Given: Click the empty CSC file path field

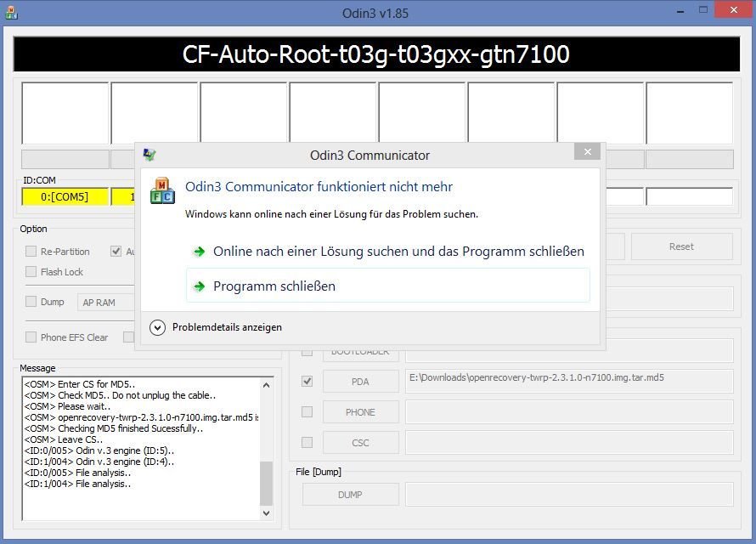Looking at the screenshot, I should point(569,443).
